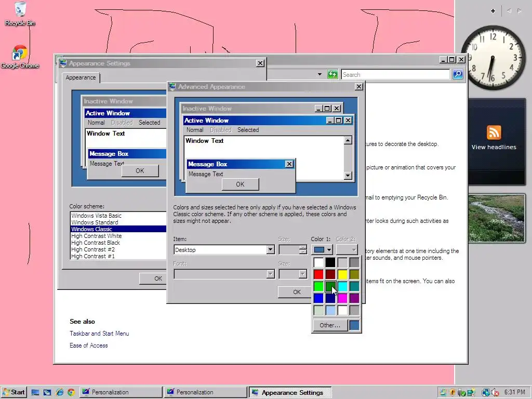Click OK in Appearance Settings dialog
Viewport: 532px width, 399px height.
[153, 278]
